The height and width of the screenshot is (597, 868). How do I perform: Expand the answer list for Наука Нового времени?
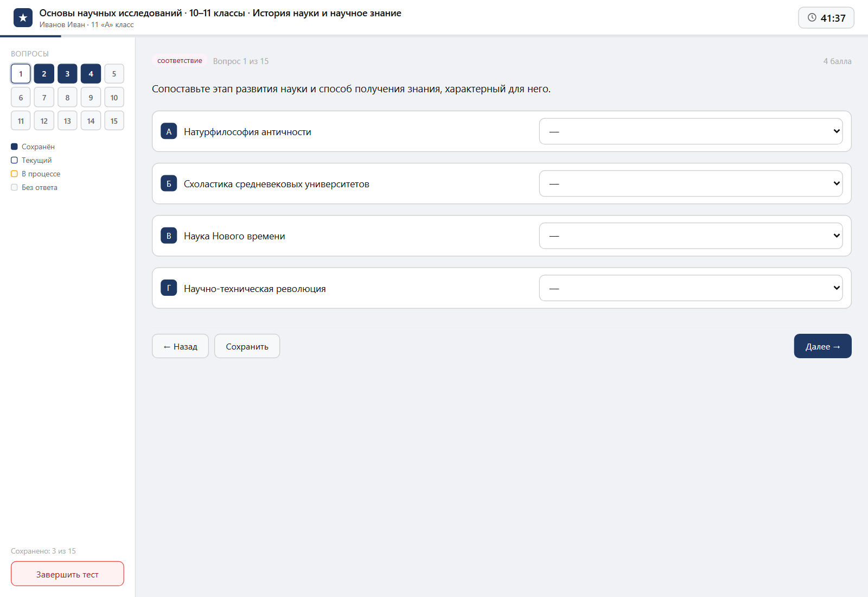click(691, 236)
